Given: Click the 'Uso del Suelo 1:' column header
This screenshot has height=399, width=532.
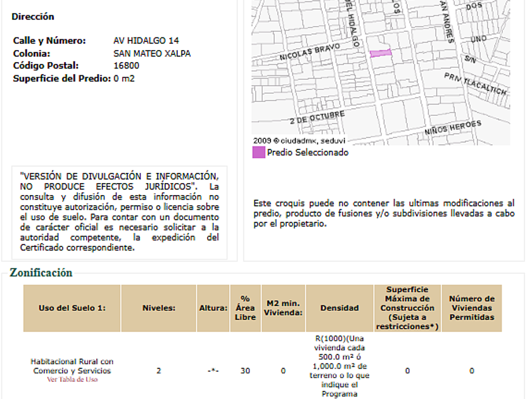Looking at the screenshot, I should (x=72, y=308).
